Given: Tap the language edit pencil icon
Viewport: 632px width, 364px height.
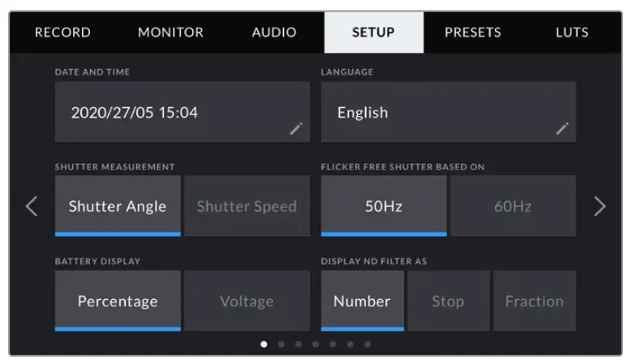Looking at the screenshot, I should click(562, 128).
